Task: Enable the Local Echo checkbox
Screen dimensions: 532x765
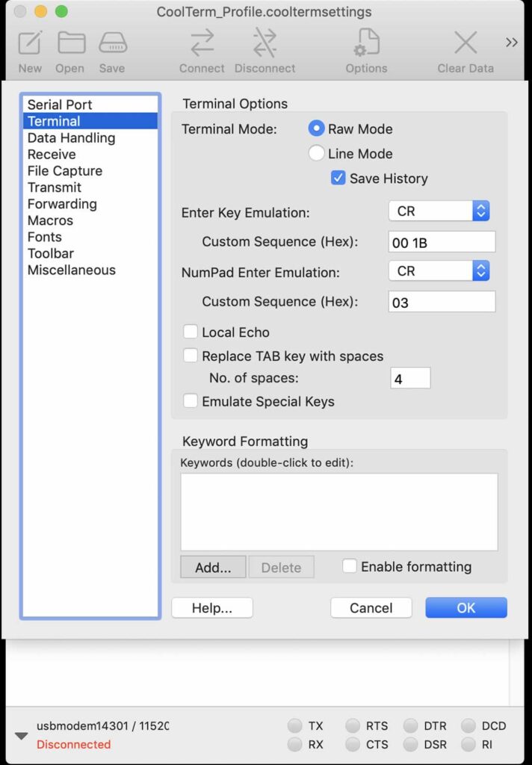Action: (x=191, y=332)
